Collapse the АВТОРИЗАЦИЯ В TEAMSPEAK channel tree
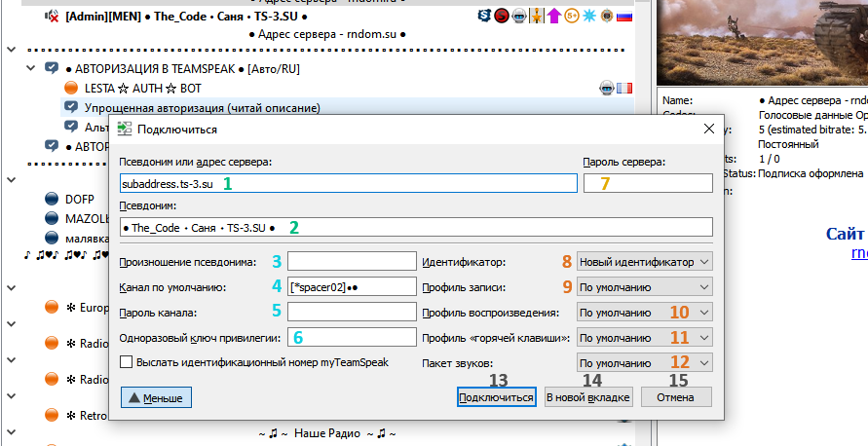868x446 pixels. coord(33,68)
